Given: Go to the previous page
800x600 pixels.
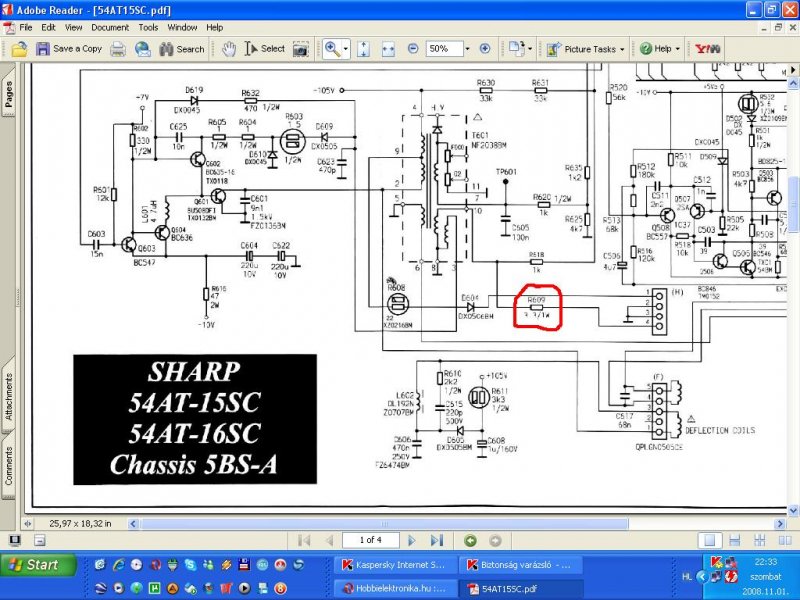Looking at the screenshot, I should pyautogui.click(x=329, y=540).
